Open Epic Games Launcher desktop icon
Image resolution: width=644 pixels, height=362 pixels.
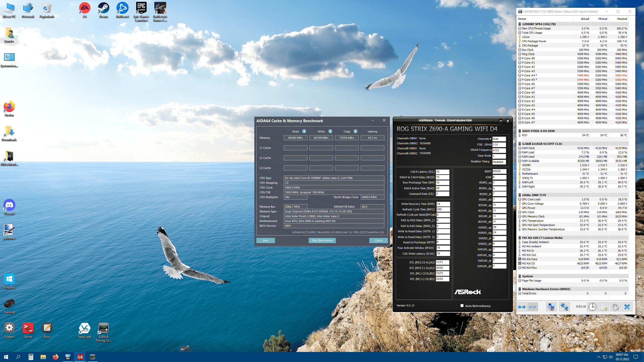[141, 12]
